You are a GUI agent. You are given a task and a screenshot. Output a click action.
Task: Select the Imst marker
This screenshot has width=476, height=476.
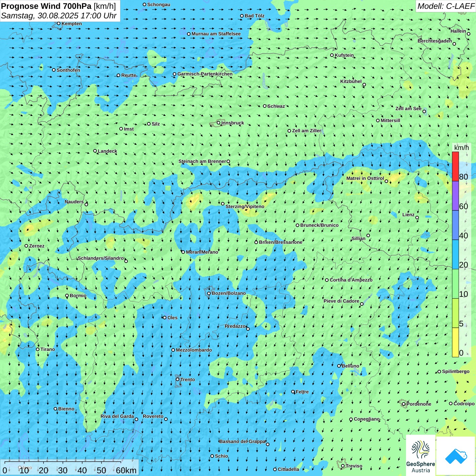[x=121, y=129]
